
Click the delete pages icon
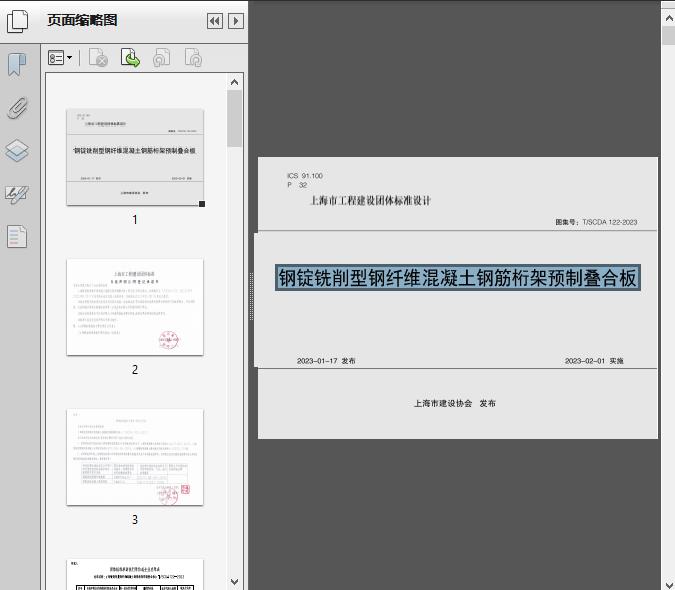coord(98,58)
